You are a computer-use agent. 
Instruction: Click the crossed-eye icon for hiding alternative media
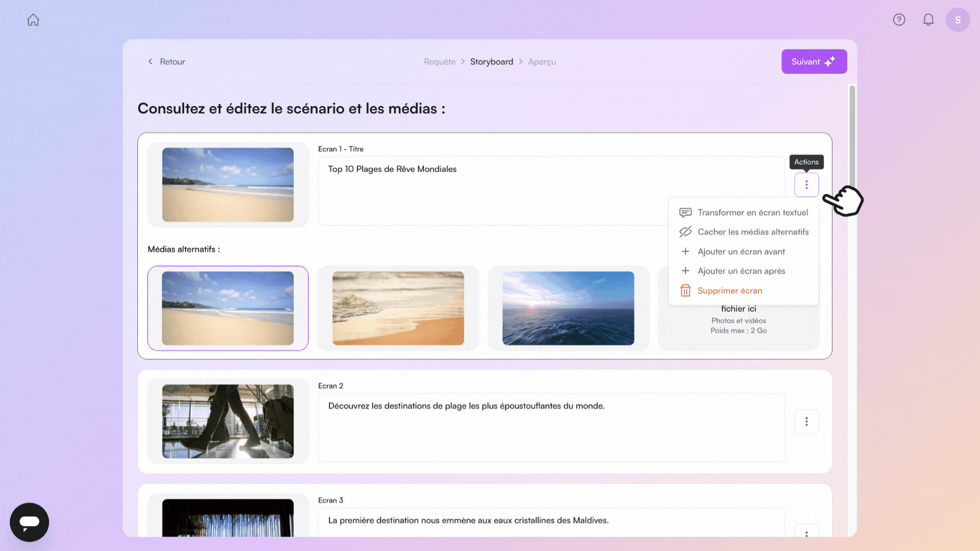[x=685, y=232]
